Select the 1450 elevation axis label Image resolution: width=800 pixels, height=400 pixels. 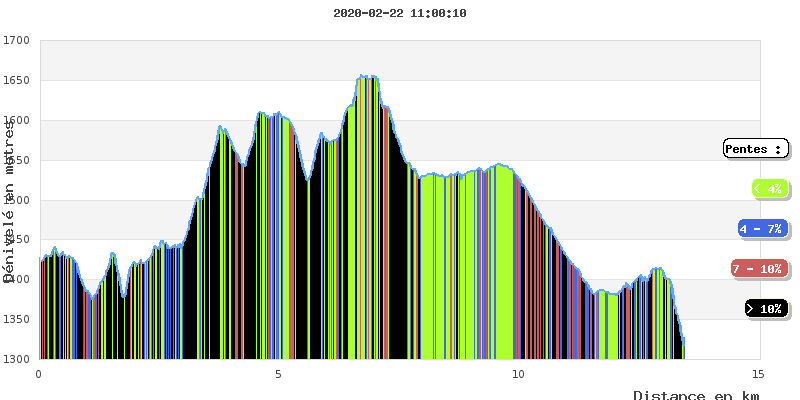coord(17,240)
